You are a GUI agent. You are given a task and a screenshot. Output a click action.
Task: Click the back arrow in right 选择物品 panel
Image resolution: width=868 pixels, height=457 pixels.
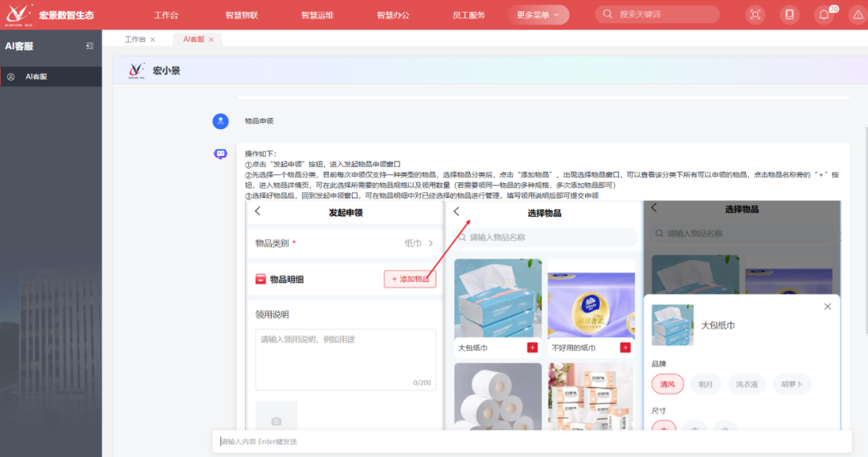[654, 207]
